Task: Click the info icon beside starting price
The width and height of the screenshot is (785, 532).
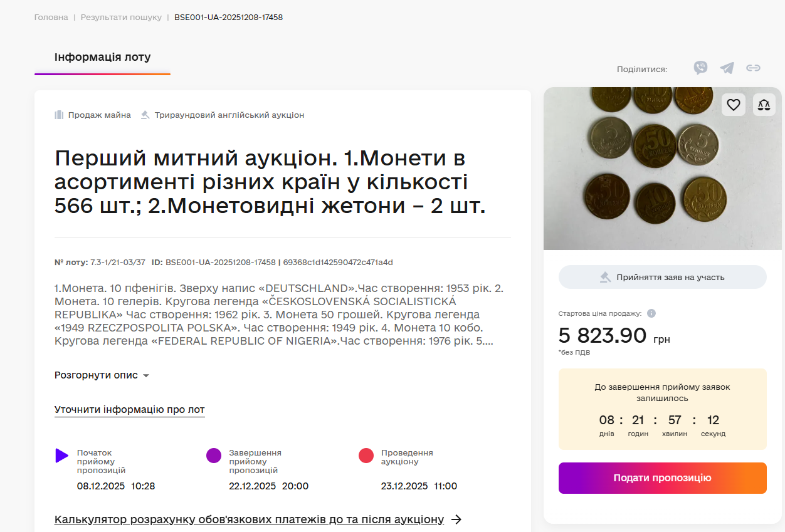Action: point(651,313)
